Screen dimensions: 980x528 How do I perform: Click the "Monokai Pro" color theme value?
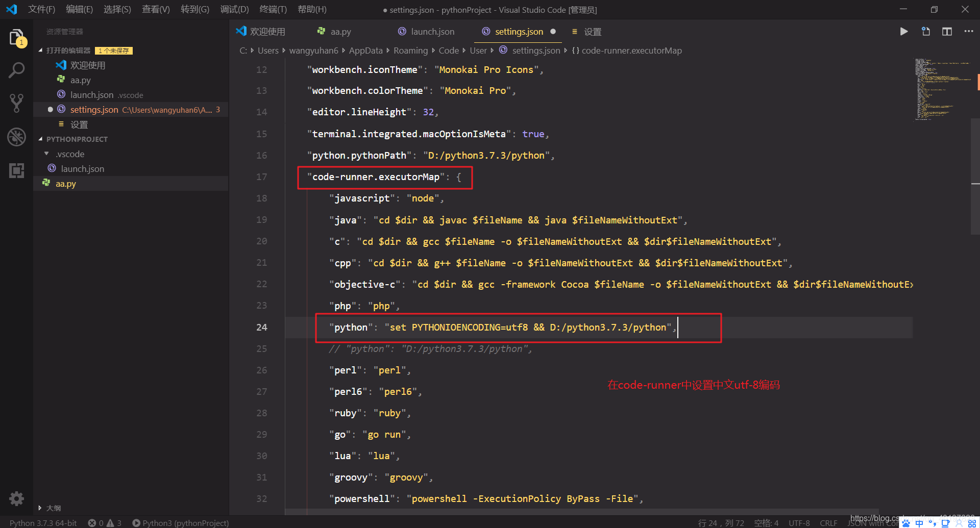[475, 90]
